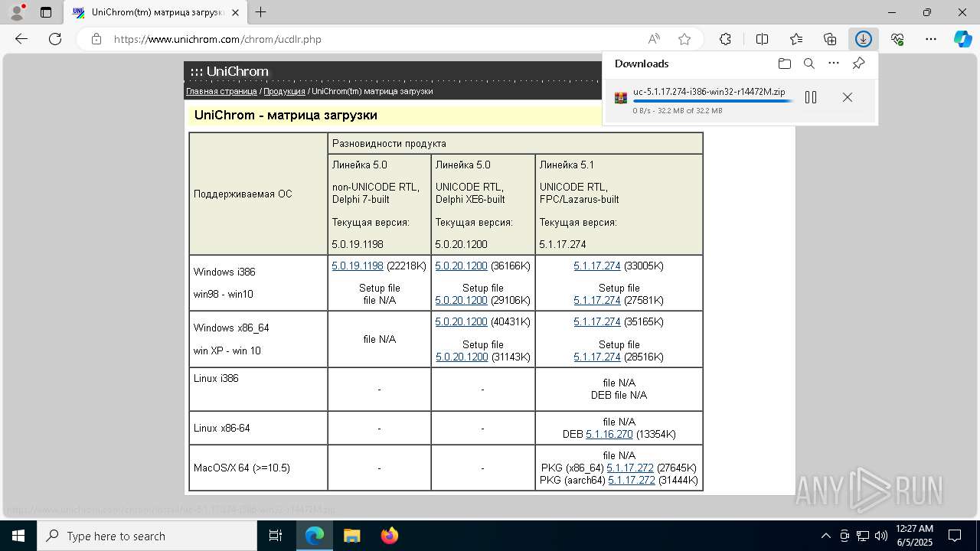Image resolution: width=980 pixels, height=551 pixels.
Task: Toggle the Downloads toolbar button
Action: pyautogui.click(x=864, y=39)
